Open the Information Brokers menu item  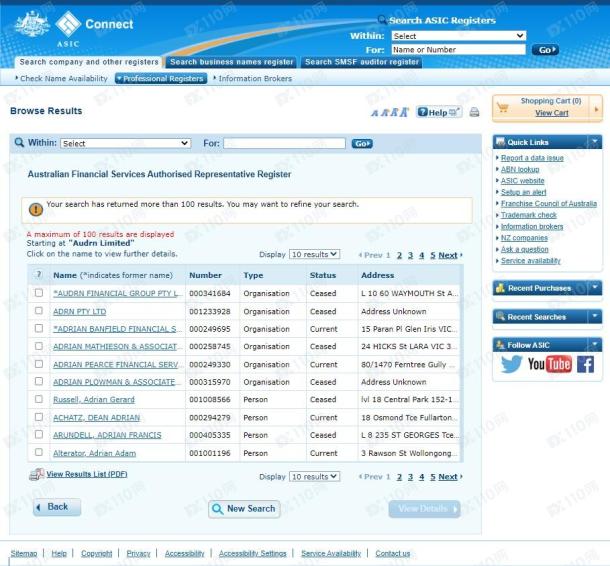pos(255,78)
